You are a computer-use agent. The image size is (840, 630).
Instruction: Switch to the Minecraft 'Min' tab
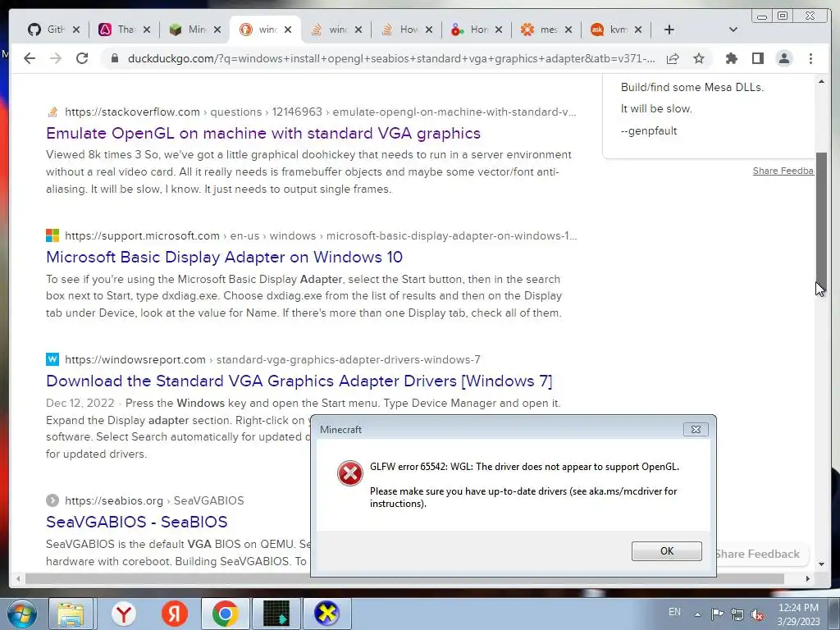point(188,30)
